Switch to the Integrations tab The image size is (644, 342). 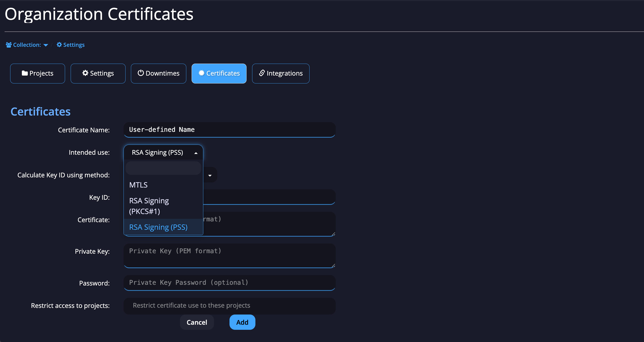click(x=281, y=74)
